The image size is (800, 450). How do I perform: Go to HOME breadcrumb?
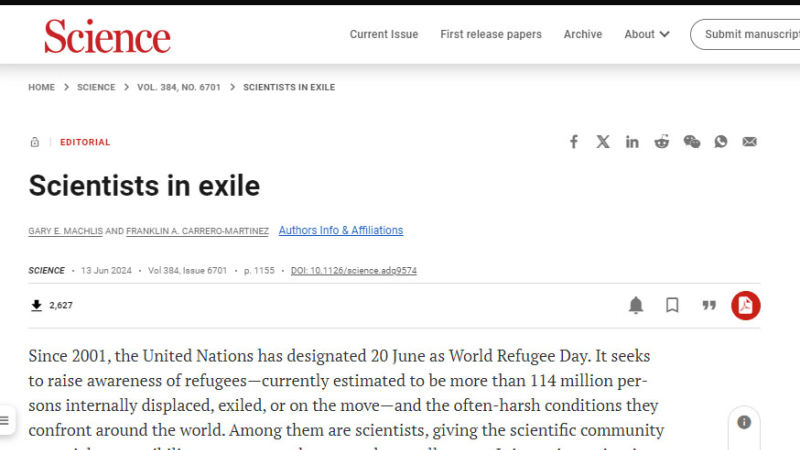(41, 87)
